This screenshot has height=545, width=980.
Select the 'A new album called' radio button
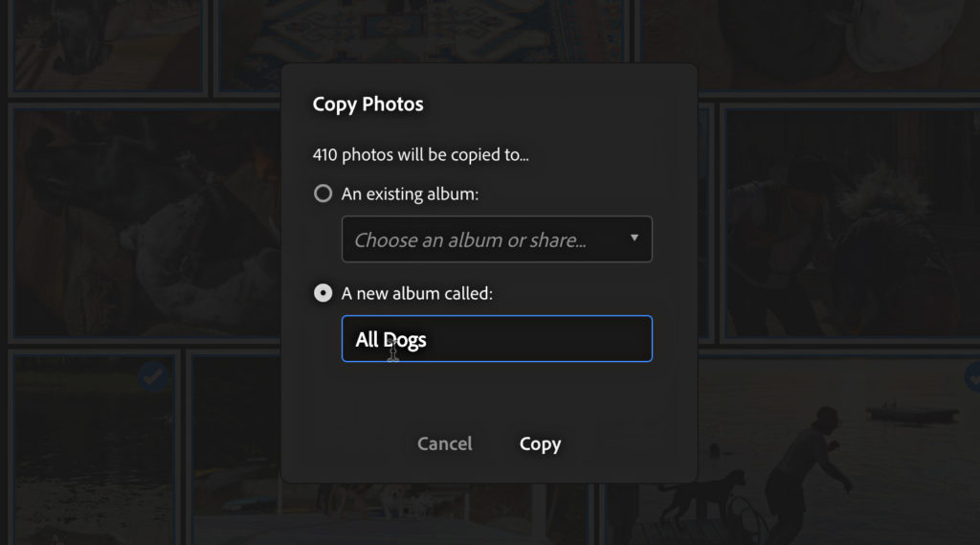(x=323, y=293)
